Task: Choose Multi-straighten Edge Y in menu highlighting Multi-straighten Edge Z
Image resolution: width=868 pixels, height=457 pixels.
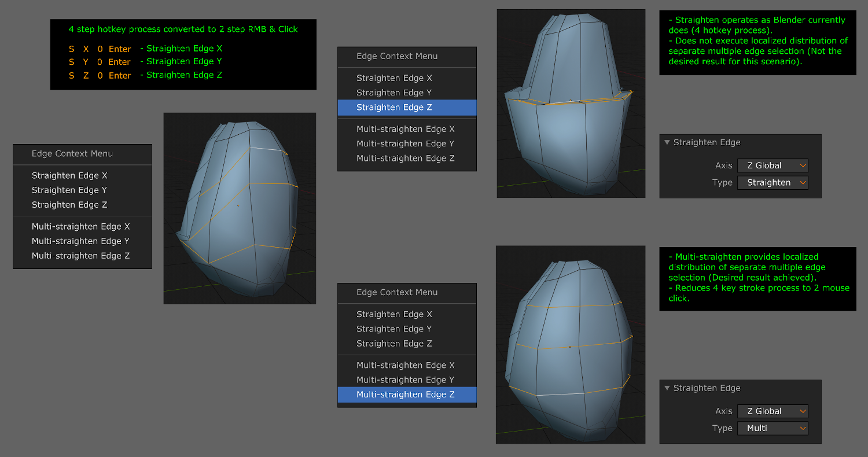Action: (407, 379)
